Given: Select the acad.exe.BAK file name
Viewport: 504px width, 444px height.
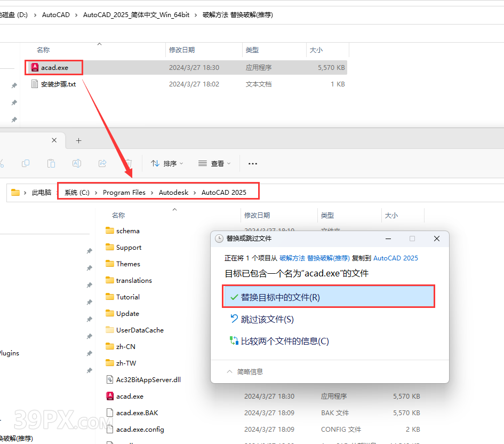Looking at the screenshot, I should [137, 413].
